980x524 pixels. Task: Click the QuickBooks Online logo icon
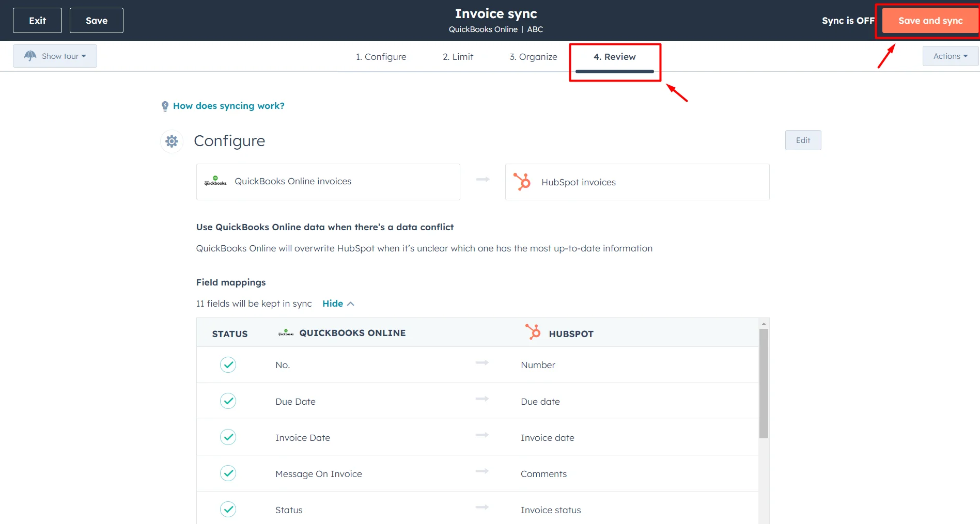point(215,181)
